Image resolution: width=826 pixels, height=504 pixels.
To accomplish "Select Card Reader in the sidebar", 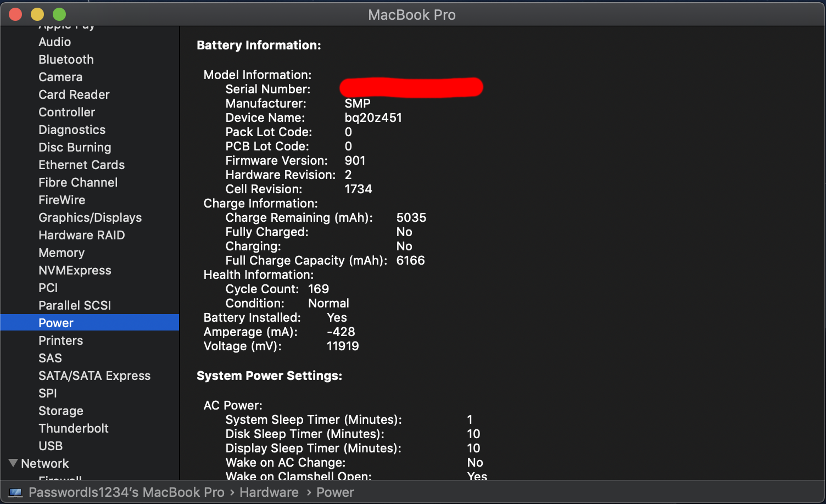I will click(74, 94).
